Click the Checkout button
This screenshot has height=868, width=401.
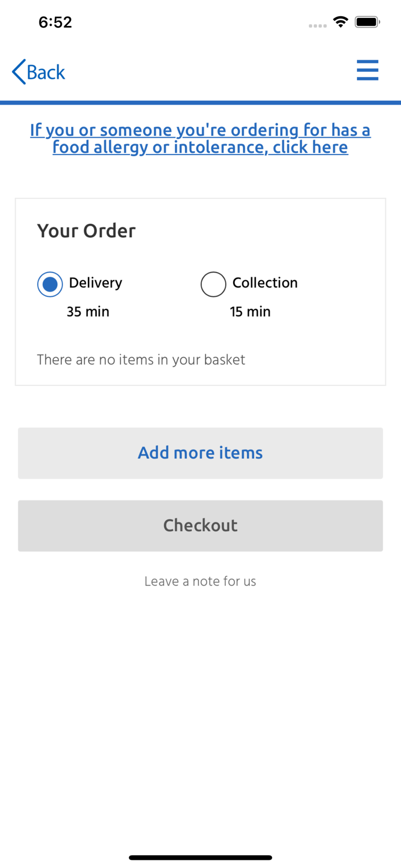(200, 525)
